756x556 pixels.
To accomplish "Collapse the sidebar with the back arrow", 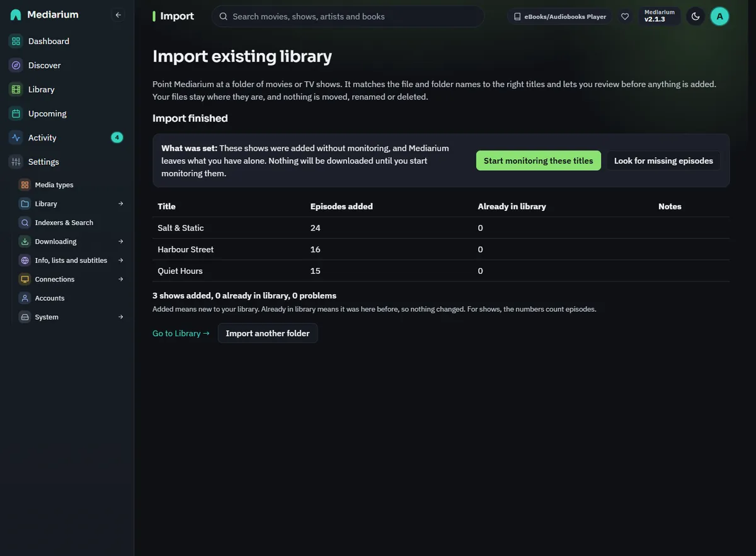I will click(x=118, y=14).
